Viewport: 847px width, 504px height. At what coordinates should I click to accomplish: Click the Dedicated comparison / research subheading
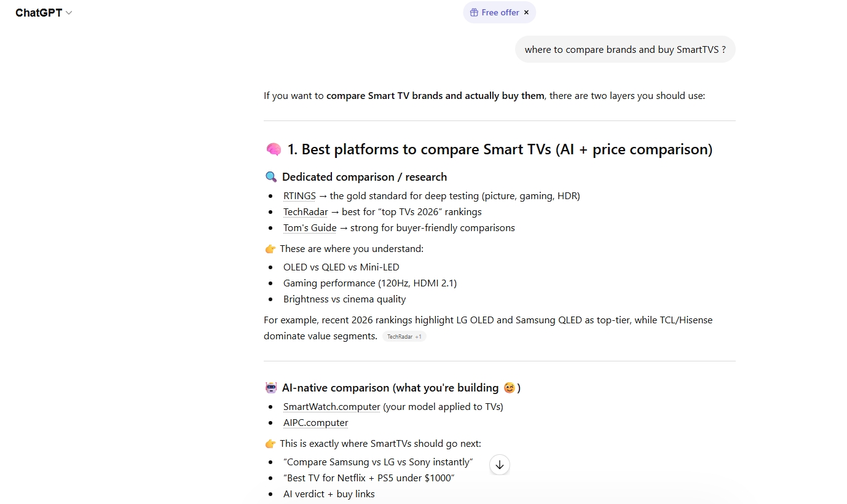[x=364, y=177]
